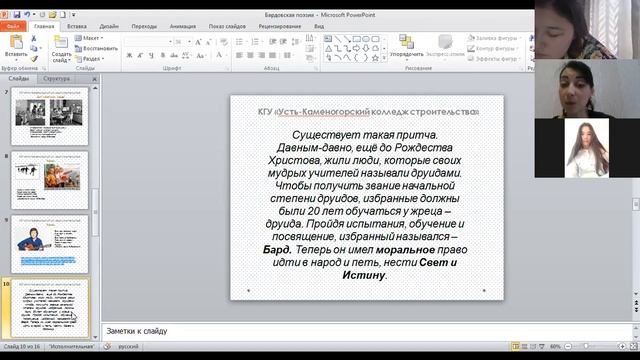Justify the paragraph text
This screenshot has height=360, width=640.
pyautogui.click(x=273, y=56)
